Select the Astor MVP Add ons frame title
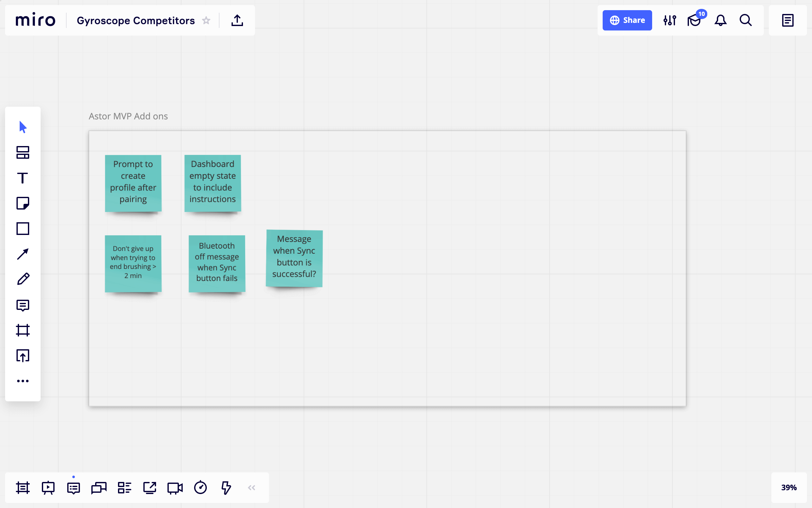The width and height of the screenshot is (812, 508). (128, 116)
